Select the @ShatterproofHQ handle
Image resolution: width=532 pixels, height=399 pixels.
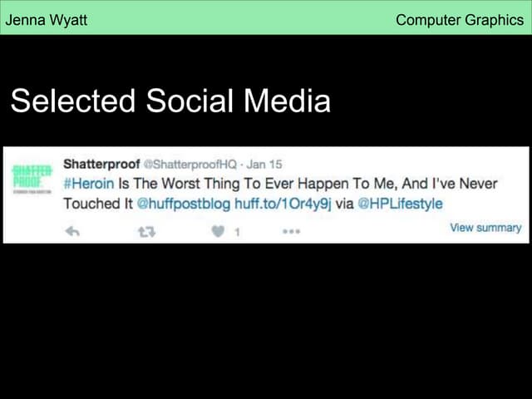(x=190, y=165)
